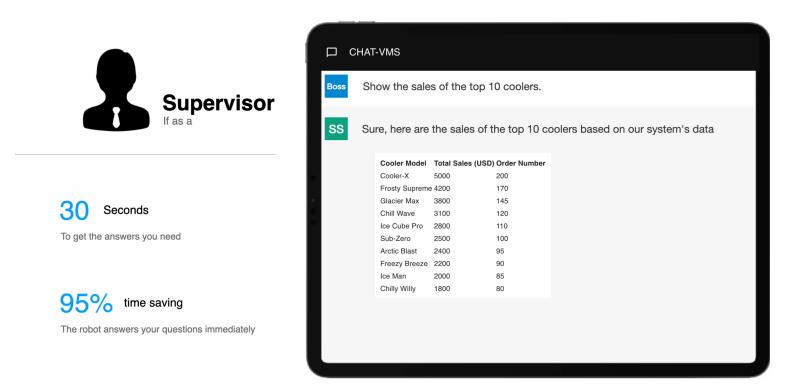Select the Glacier Max row
Image resolution: width=787 pixels, height=387 pixels.
click(x=462, y=201)
